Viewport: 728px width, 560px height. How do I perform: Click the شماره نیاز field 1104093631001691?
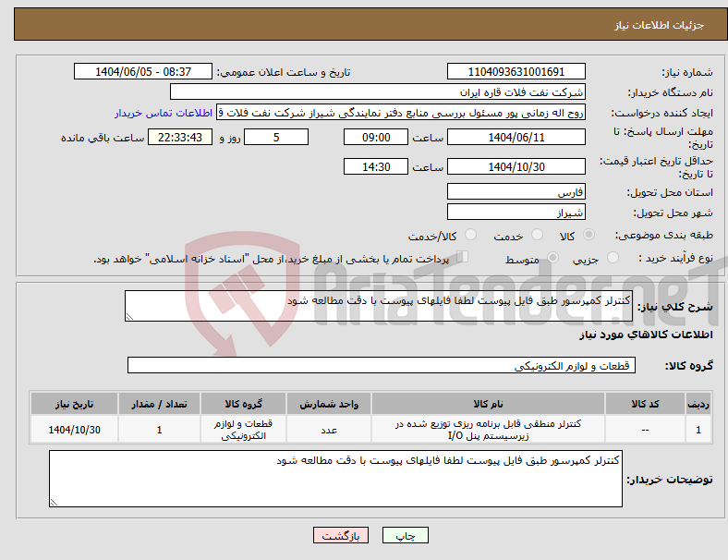coord(516,71)
